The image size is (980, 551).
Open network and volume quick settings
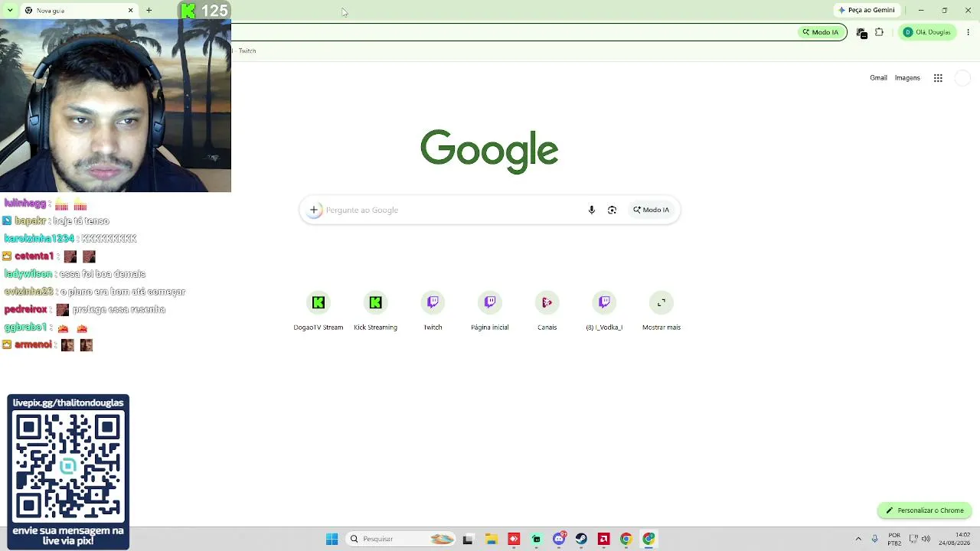pyautogui.click(x=920, y=539)
